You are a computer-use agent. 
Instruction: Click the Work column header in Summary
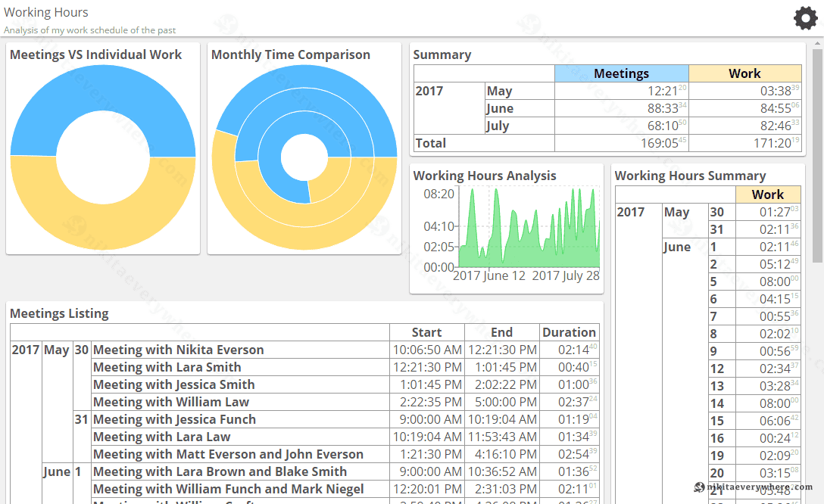pos(744,73)
